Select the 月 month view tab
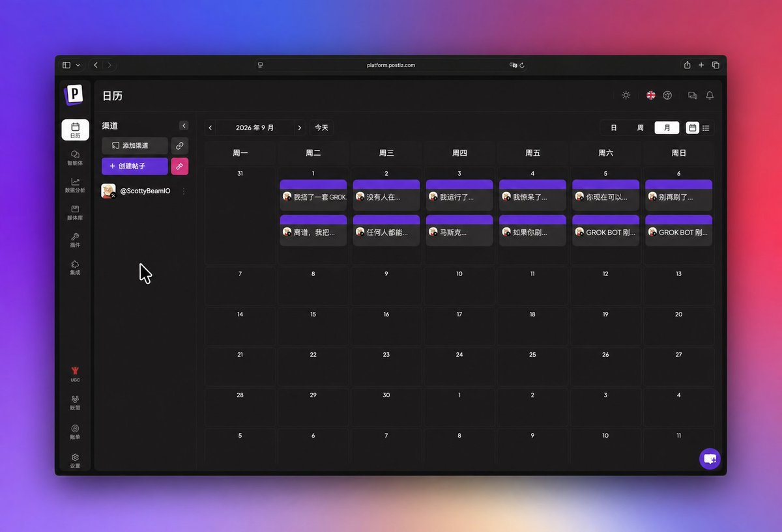The image size is (782, 532). pos(667,128)
